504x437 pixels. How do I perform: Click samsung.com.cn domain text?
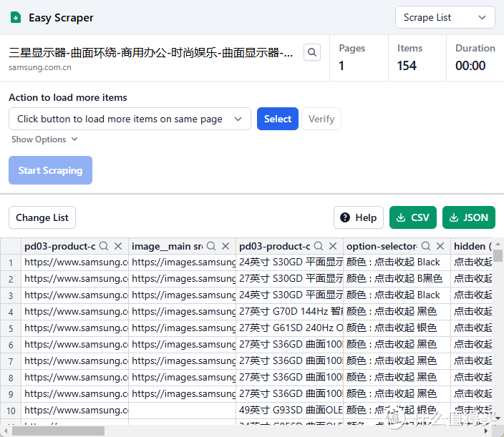click(x=40, y=67)
